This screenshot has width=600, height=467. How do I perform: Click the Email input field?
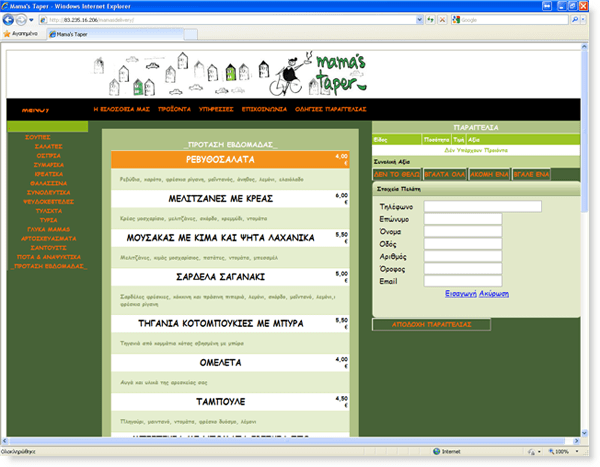click(463, 281)
